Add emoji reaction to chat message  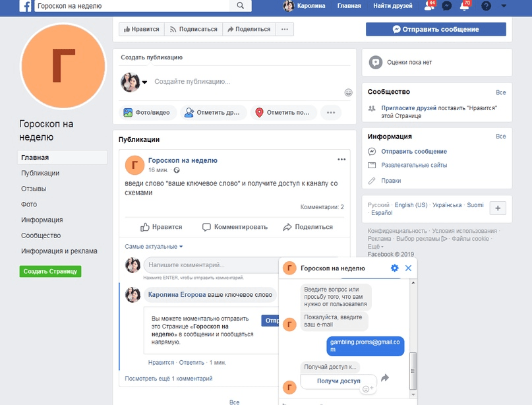pyautogui.click(x=367, y=389)
